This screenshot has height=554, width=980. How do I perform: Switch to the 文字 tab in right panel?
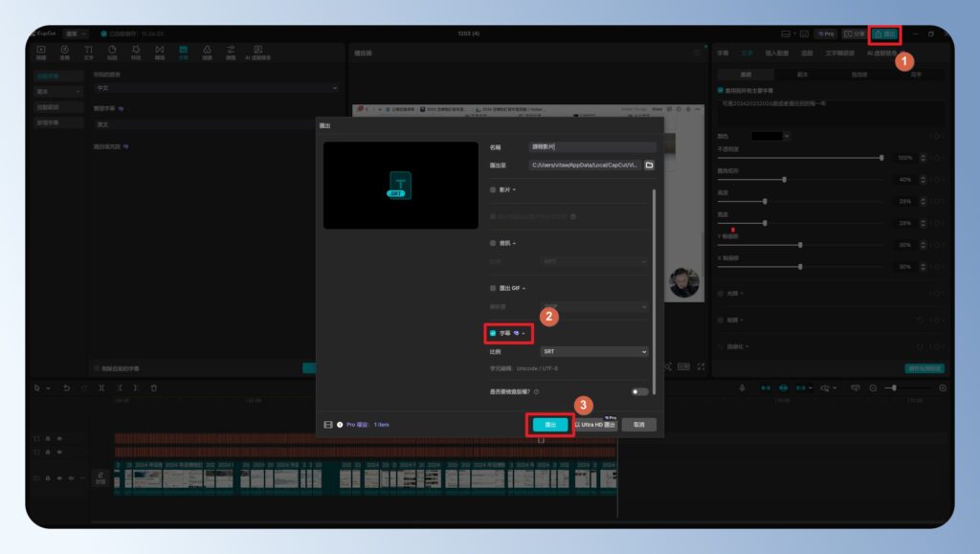click(x=747, y=54)
